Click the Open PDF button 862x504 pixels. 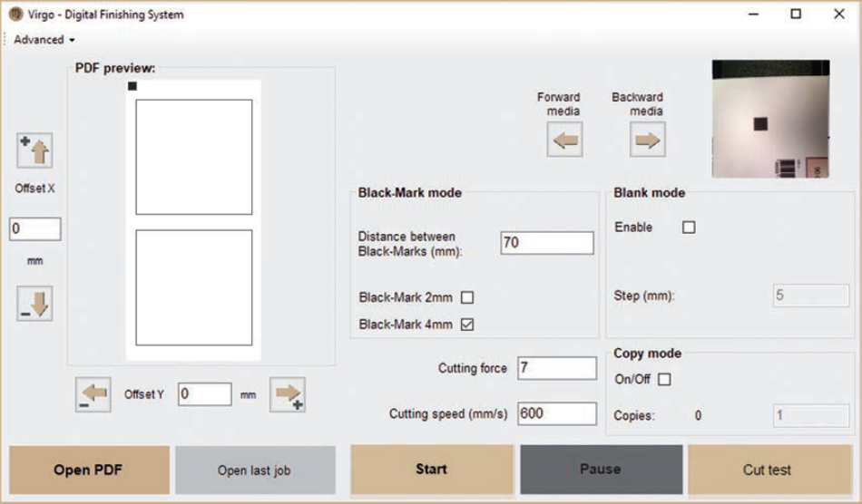(x=89, y=470)
